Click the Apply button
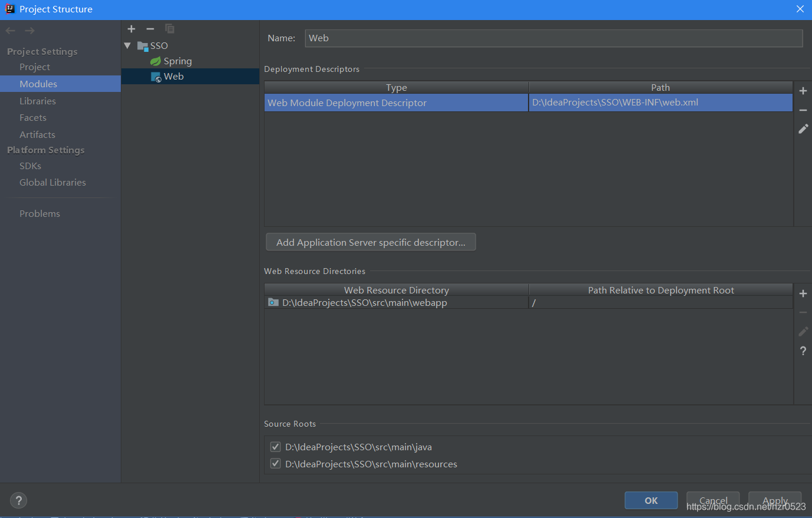 coord(775,500)
